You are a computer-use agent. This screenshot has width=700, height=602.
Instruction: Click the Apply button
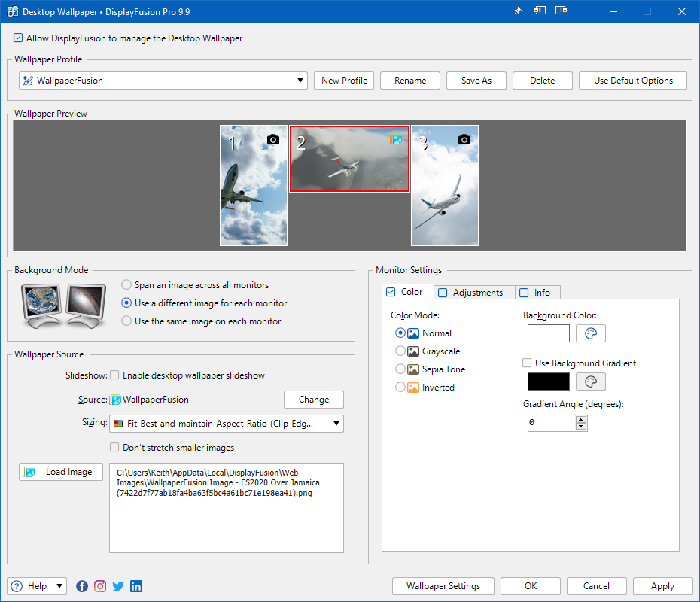point(662,586)
